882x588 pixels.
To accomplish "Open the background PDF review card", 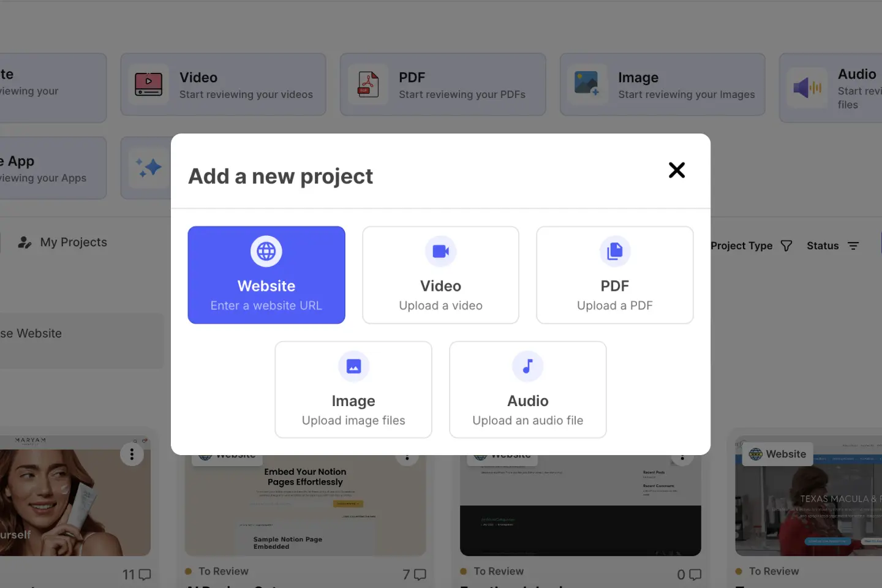I will (443, 85).
